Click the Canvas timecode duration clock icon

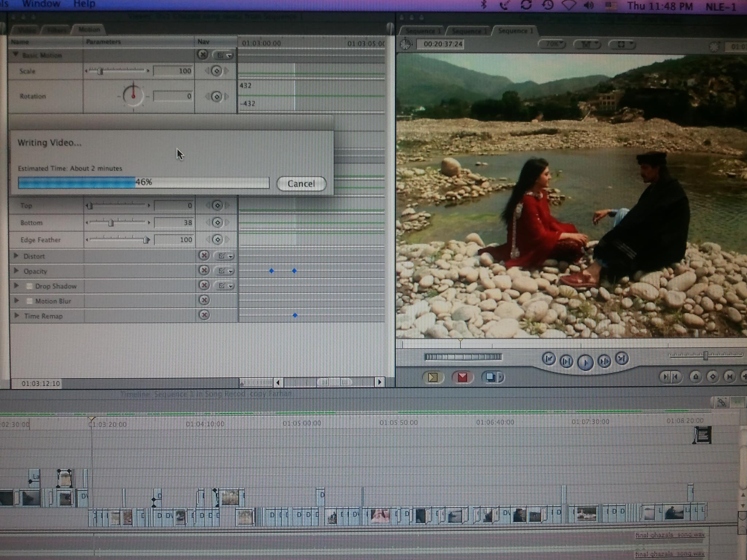tap(405, 44)
